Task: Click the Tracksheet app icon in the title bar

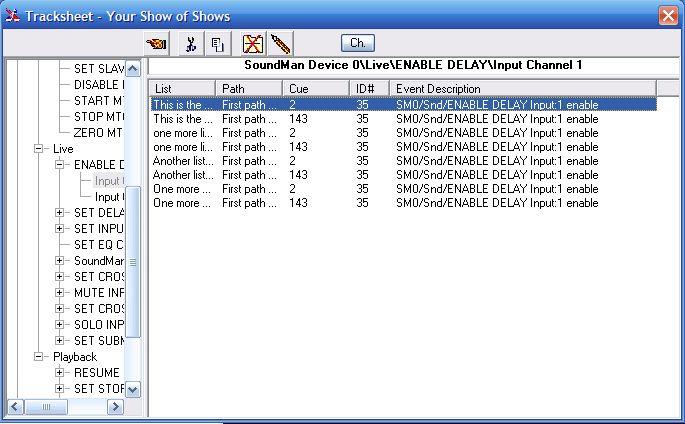Action: point(12,16)
